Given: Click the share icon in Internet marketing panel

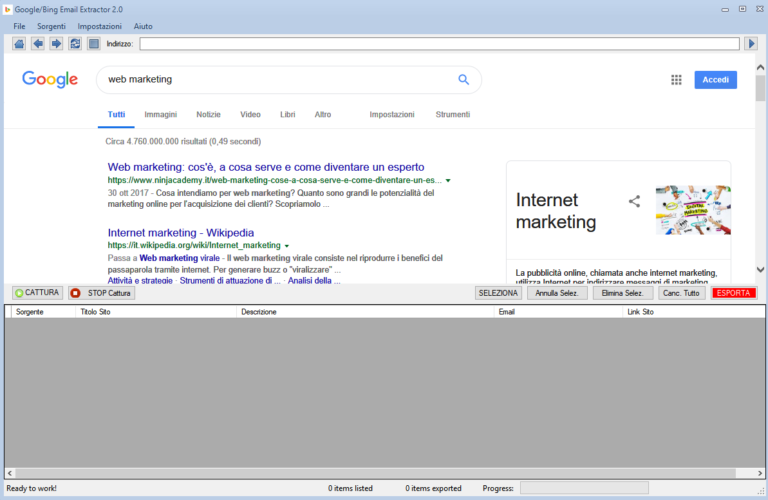Looking at the screenshot, I should (634, 201).
